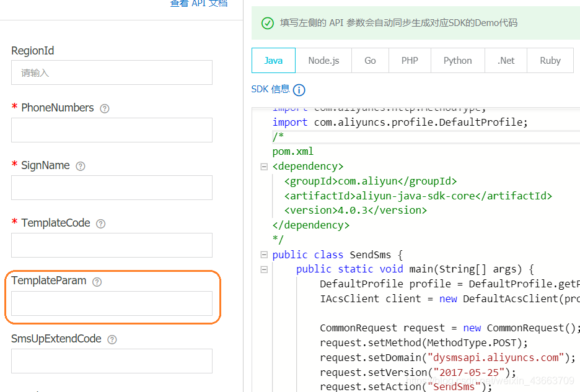Click the CommonRequest request code line

[450, 328]
